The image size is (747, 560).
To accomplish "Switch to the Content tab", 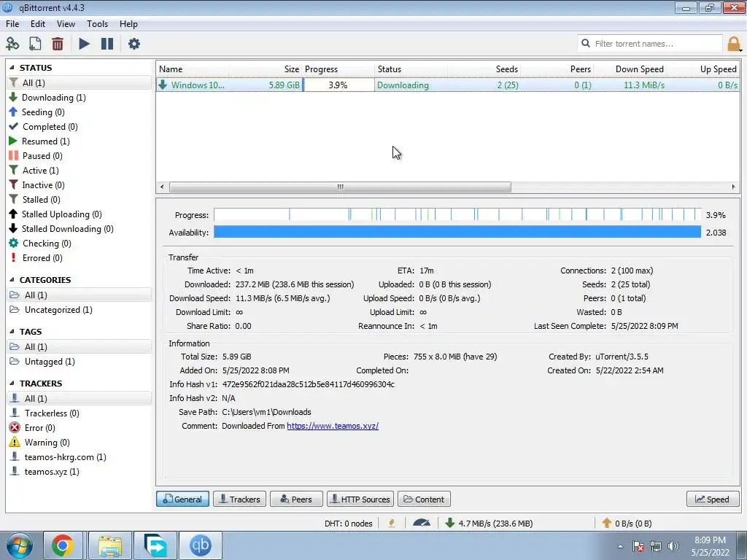I will (x=424, y=499).
